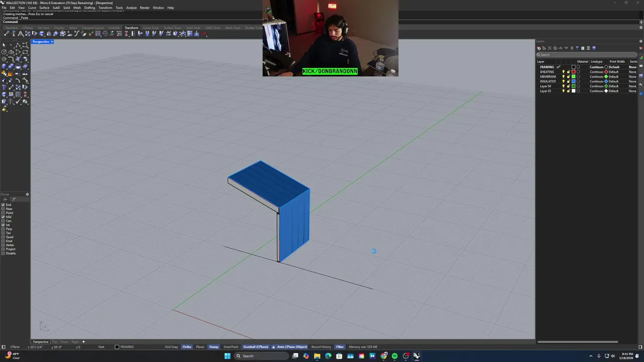Choose the Circle tool in left sidebar

[x=4, y=52]
